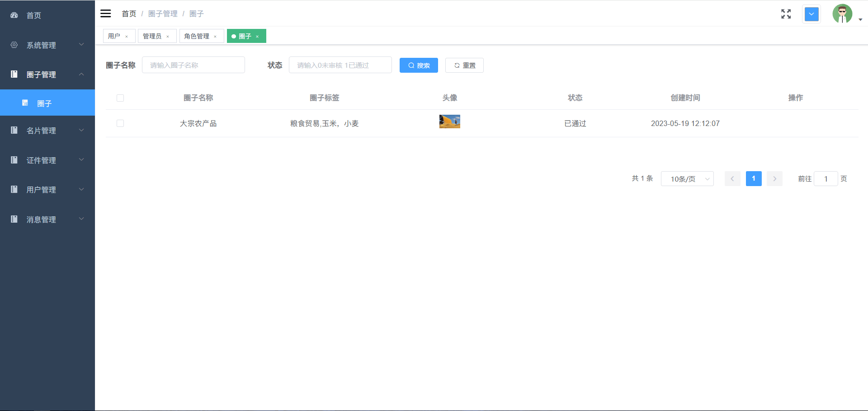This screenshot has height=411, width=868.
Task: Close the 用户 tab
Action: [x=127, y=37]
